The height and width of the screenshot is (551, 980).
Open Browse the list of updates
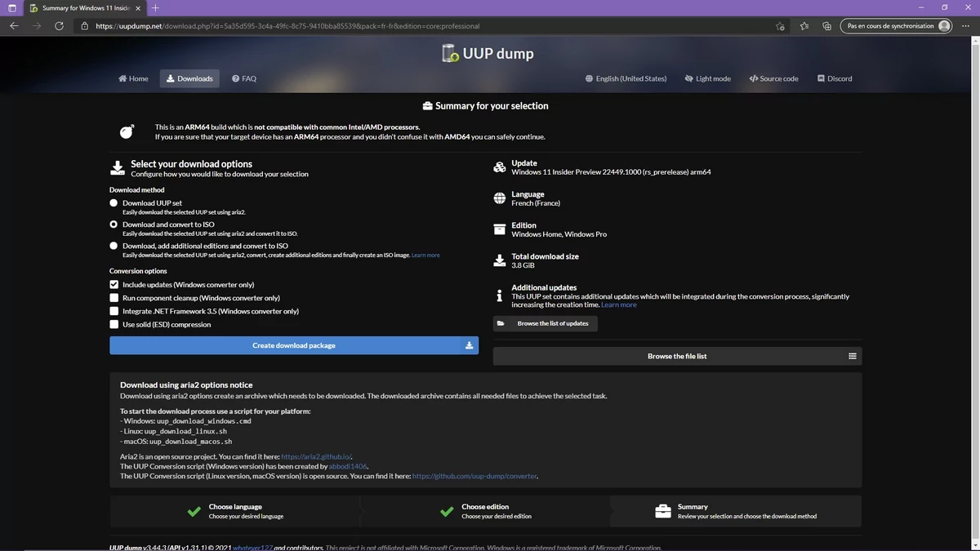tap(545, 323)
